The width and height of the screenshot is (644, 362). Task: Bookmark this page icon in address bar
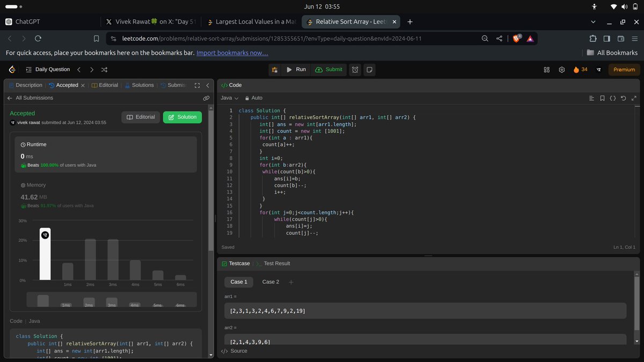pos(96,39)
